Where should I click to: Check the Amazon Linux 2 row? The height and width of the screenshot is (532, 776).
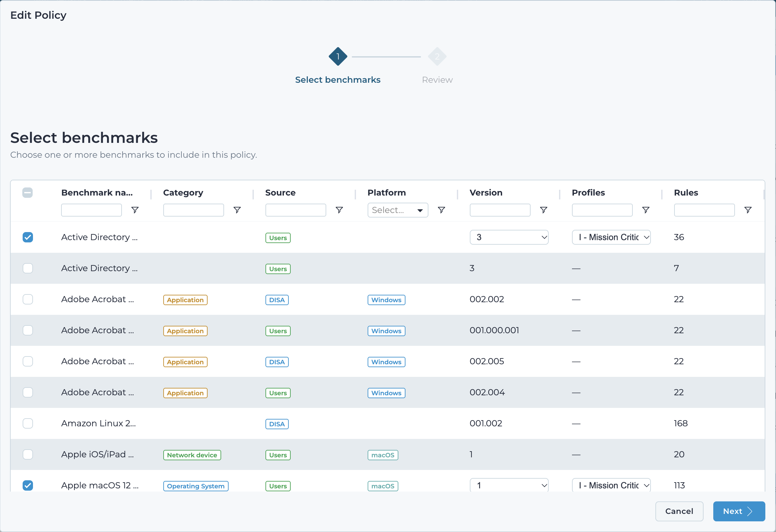click(28, 423)
